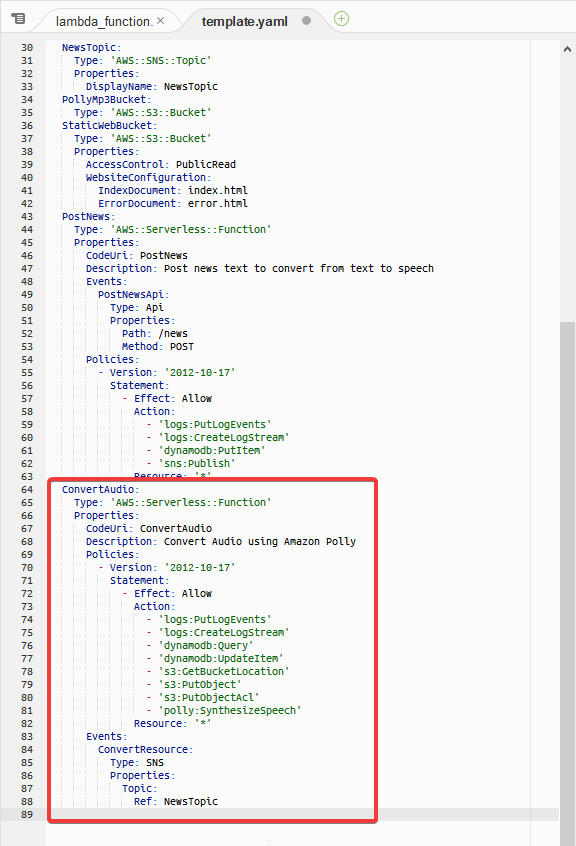Place cursor on empty line 89
The image size is (576, 846).
302,815
